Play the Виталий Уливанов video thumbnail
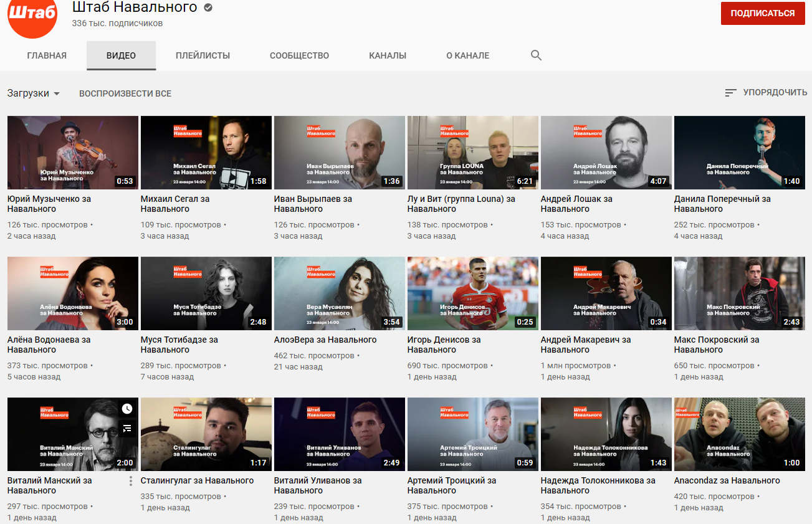 [340, 434]
